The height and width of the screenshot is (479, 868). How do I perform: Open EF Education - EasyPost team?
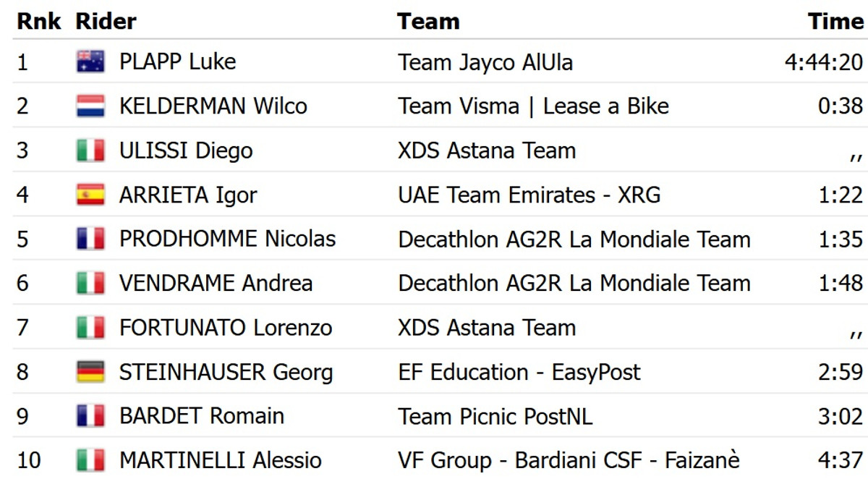click(x=519, y=372)
